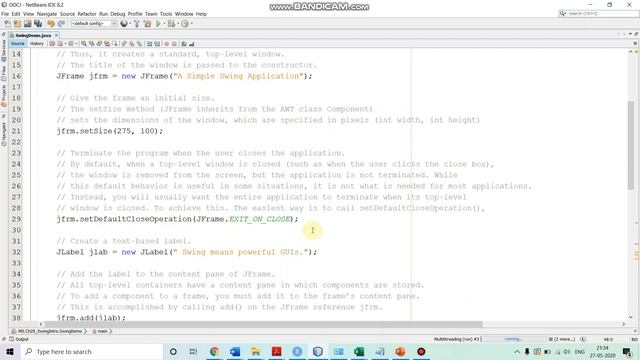The height and width of the screenshot is (360, 640).
Task: Click the Search input field at top right
Action: (598, 13)
